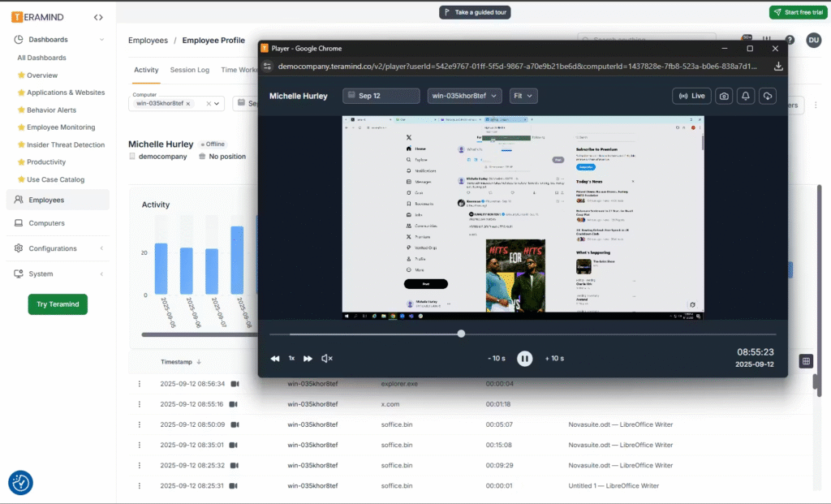Viewport: 831px width, 504px height.
Task: Open Insider Threat Detection dashboard
Action: pyautogui.click(x=65, y=144)
